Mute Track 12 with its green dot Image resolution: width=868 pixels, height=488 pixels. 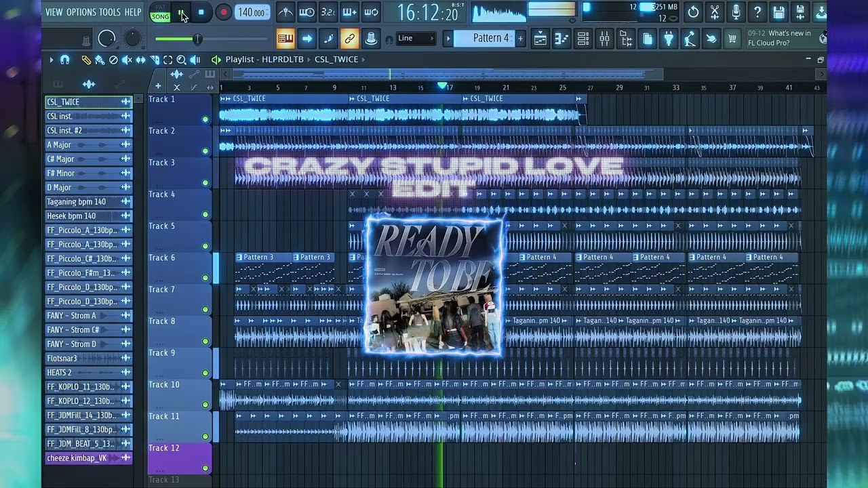pyautogui.click(x=205, y=468)
